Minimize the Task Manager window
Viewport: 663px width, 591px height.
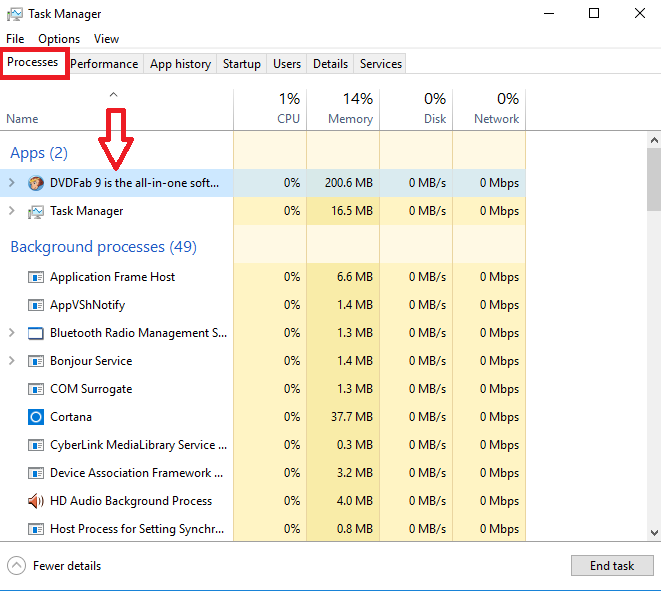(x=549, y=14)
